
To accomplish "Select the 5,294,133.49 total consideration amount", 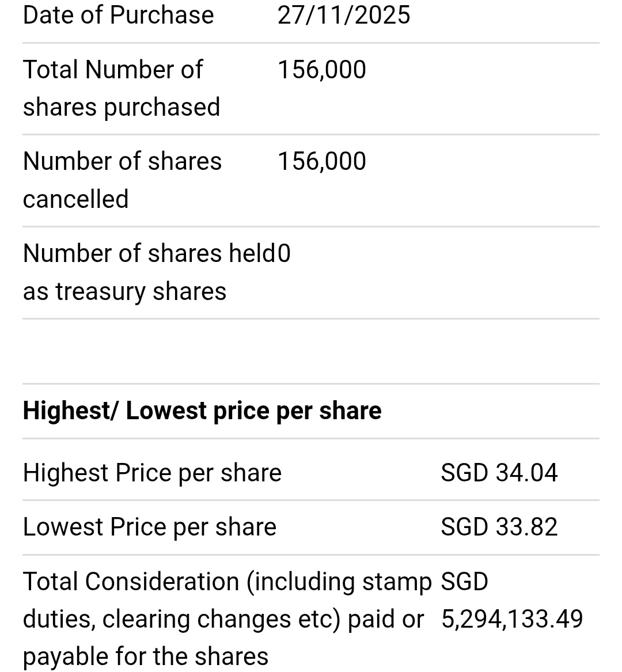I will click(x=512, y=619).
